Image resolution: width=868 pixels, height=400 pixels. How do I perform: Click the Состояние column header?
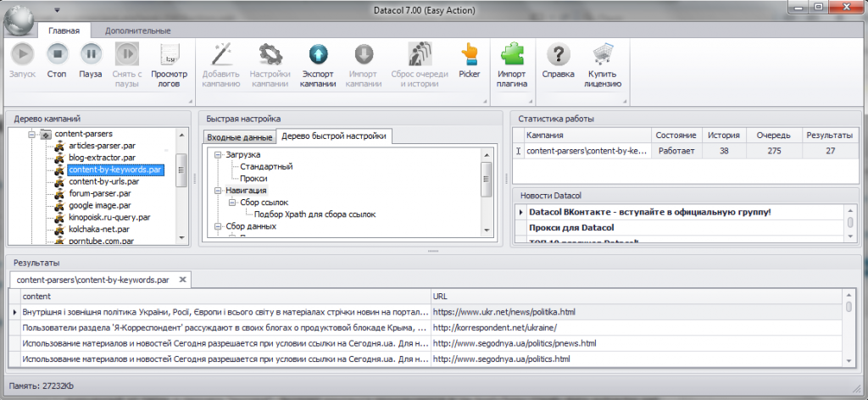coord(677,136)
